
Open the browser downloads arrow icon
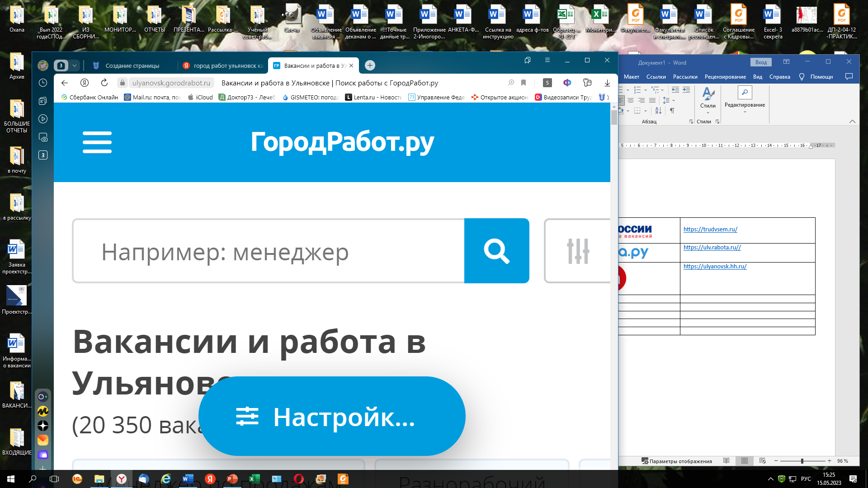click(607, 83)
